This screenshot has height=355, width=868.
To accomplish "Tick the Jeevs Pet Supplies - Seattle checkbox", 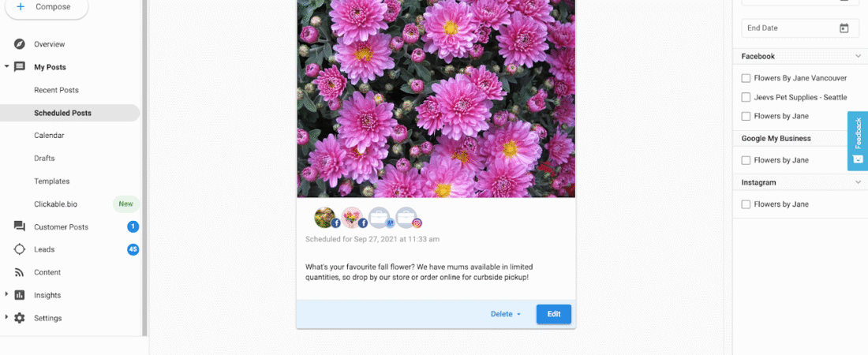I will pos(746,98).
